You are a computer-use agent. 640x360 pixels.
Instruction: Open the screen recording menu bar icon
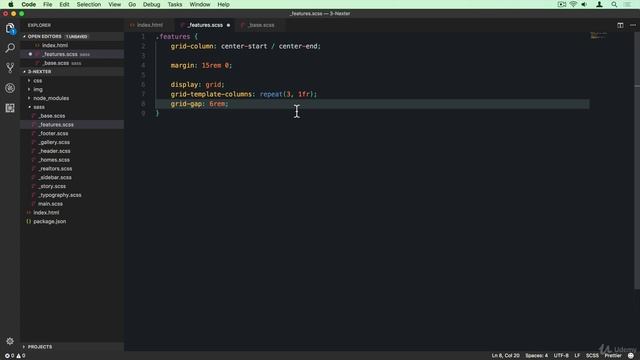[562, 4]
